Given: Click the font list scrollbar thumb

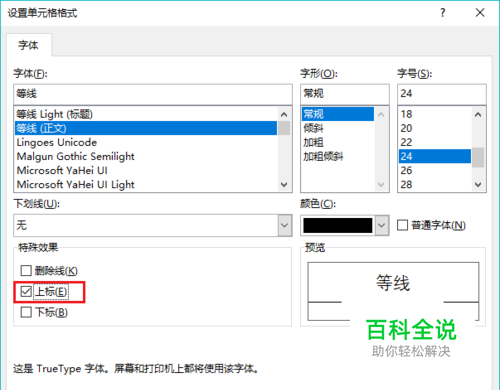Looking at the screenshot, I should click(284, 128).
